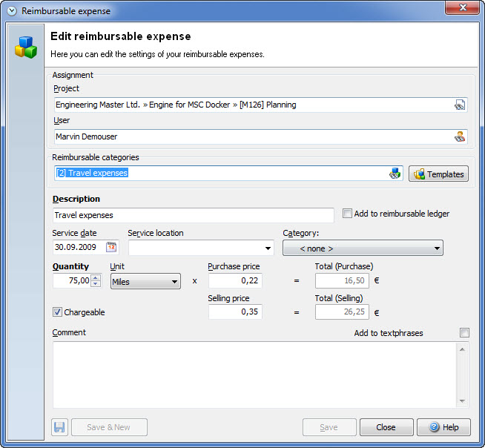Open the Unit dropdown set to Miles
The width and height of the screenshot is (485, 448).
click(145, 281)
